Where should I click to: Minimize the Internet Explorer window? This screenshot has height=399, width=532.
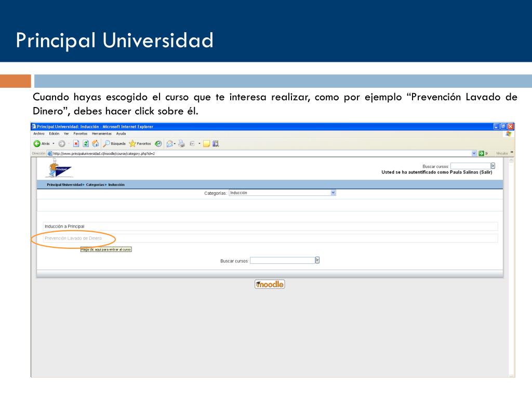[x=496, y=127]
